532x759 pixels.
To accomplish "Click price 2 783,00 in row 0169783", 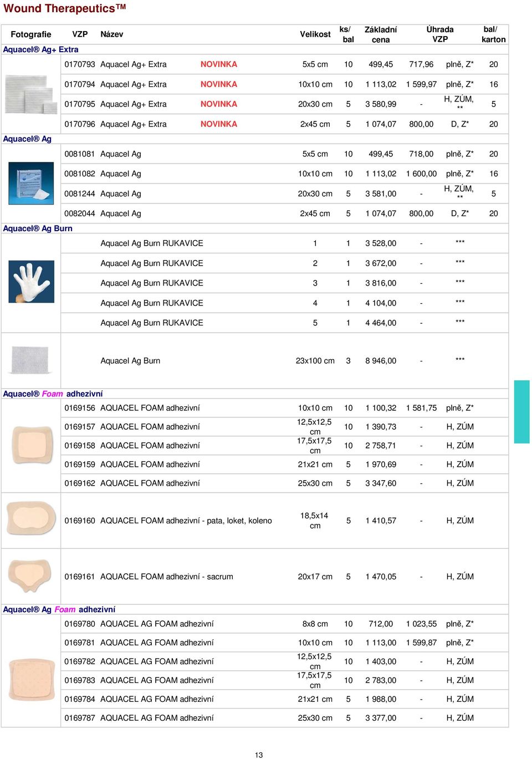I will tap(381, 680).
